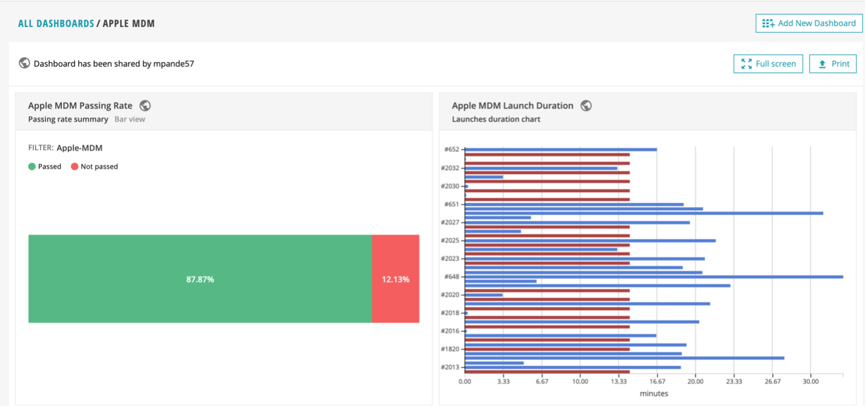Click the grid-plus icon inside Add New Dashboard button
868x408 pixels.
pyautogui.click(x=766, y=23)
